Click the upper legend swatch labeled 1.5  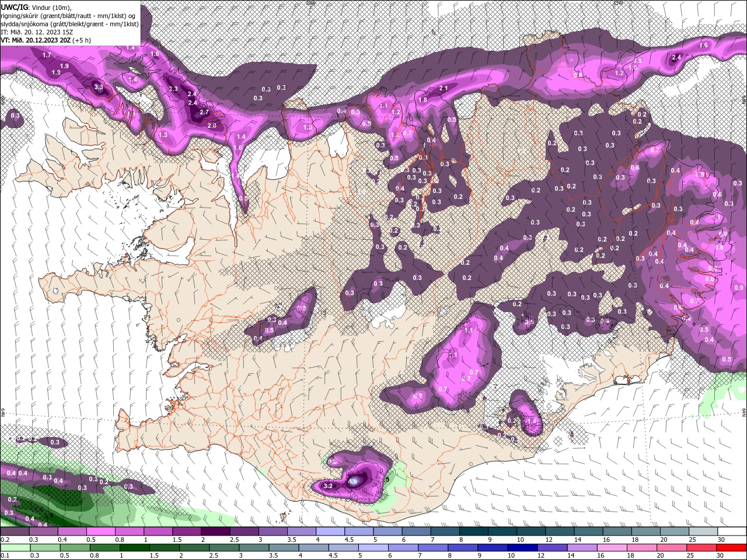[187, 531]
